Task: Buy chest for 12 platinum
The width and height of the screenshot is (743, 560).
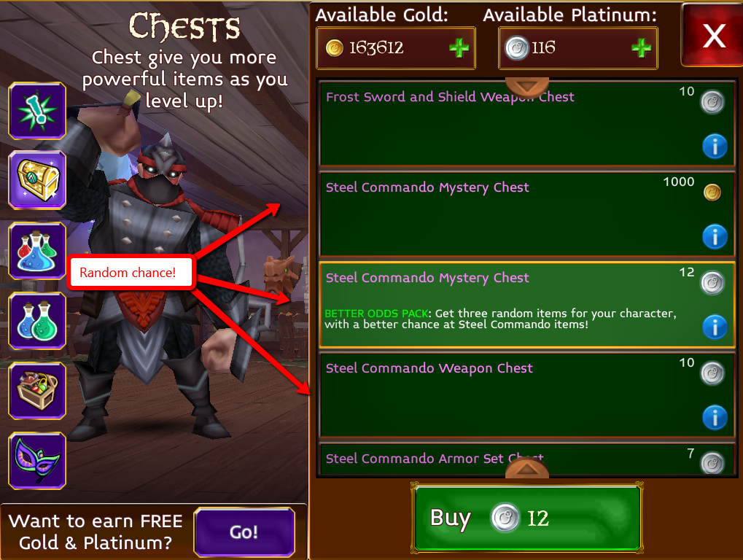Action: click(527, 518)
